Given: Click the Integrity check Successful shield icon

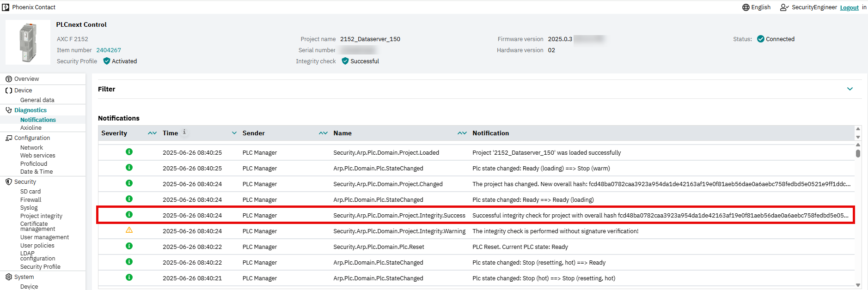Looking at the screenshot, I should tap(345, 61).
